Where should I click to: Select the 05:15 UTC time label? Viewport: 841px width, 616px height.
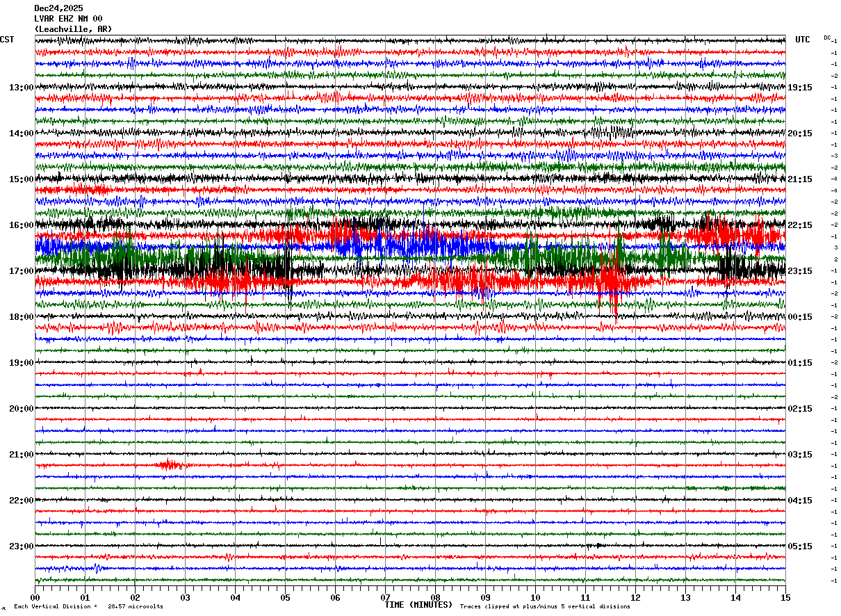[800, 546]
